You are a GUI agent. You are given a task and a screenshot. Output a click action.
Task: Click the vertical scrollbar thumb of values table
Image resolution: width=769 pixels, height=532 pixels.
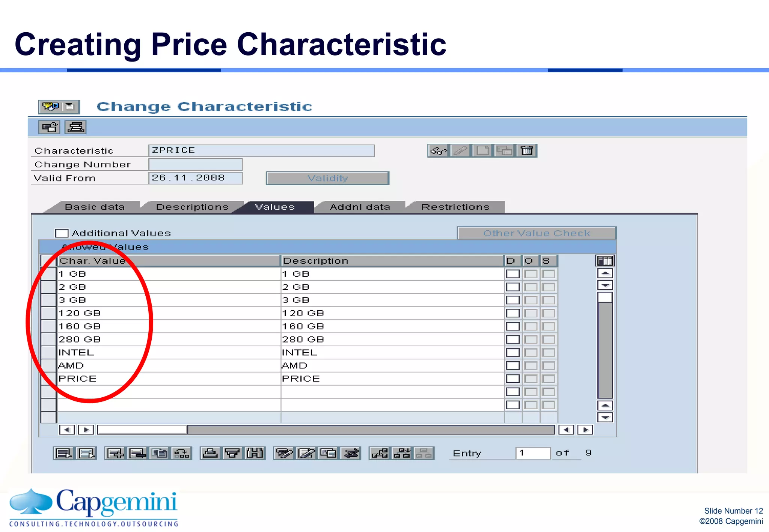(605, 298)
